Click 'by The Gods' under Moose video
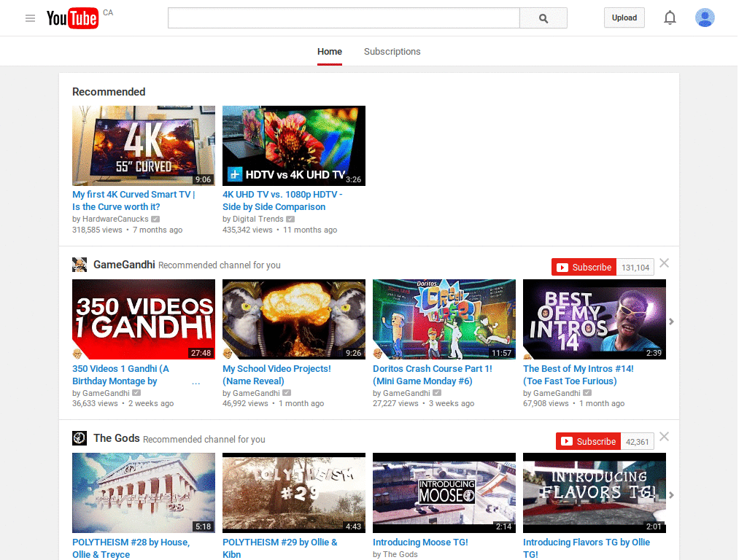747x560 pixels. 395,554
